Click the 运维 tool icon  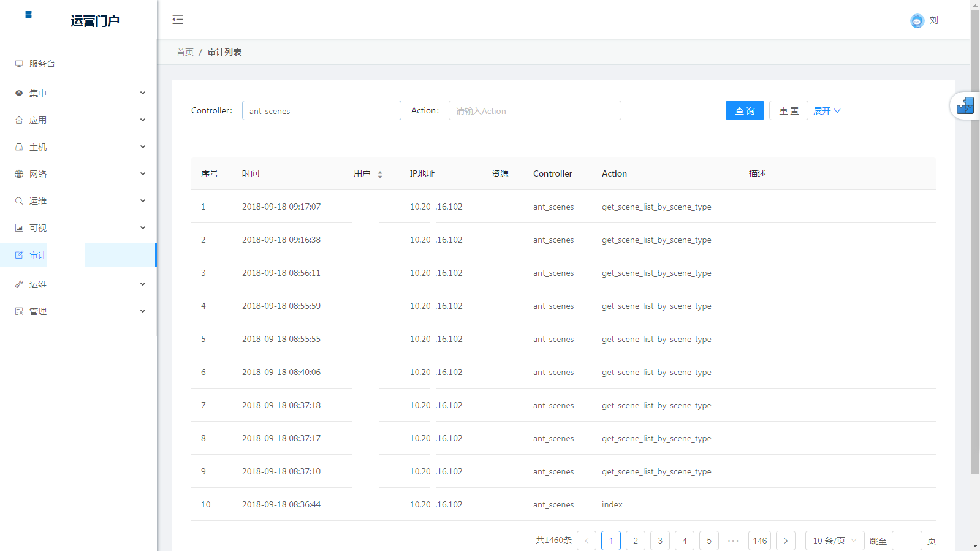pyautogui.click(x=19, y=284)
